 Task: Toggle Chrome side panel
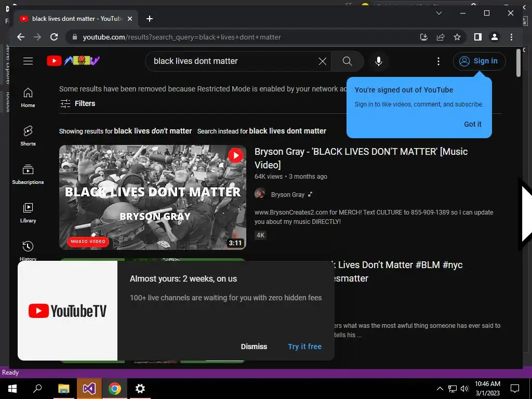(x=478, y=37)
